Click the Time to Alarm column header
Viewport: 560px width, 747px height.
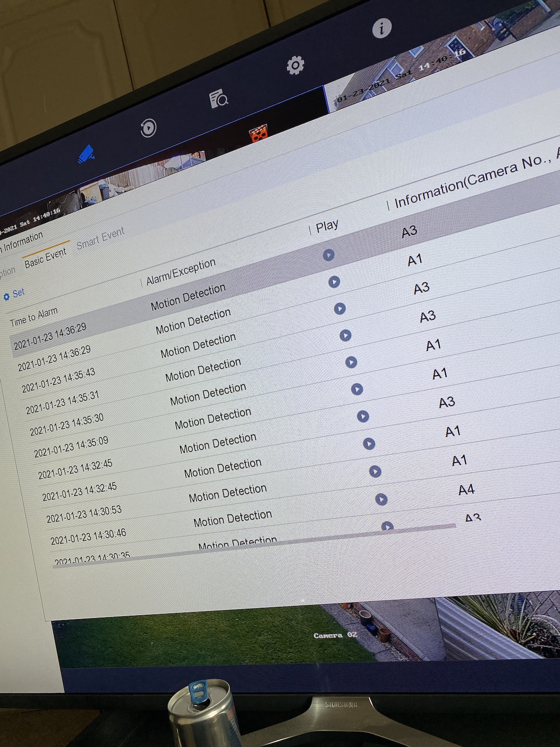click(34, 317)
